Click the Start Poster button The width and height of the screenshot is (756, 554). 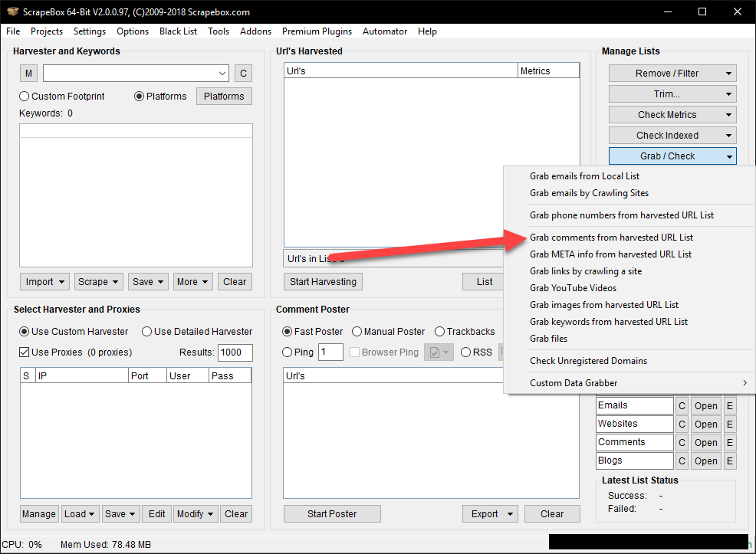pos(332,514)
